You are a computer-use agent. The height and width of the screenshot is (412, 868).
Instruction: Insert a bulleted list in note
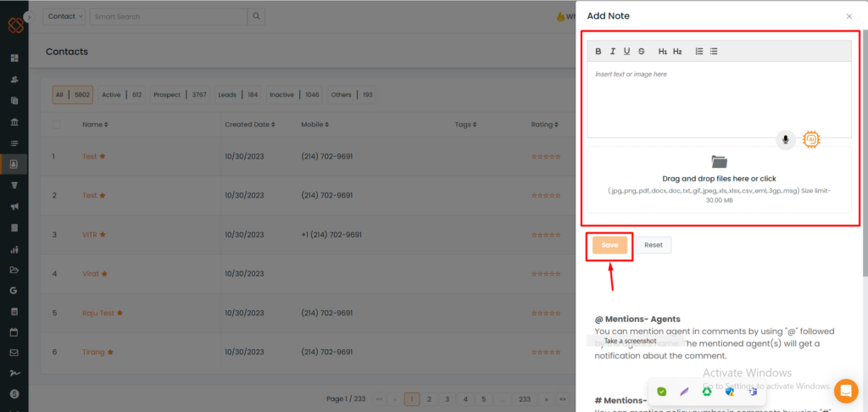(714, 52)
